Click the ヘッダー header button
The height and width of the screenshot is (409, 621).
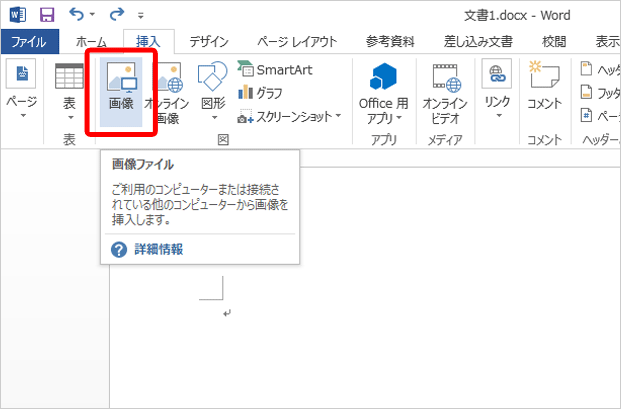pyautogui.click(x=600, y=70)
